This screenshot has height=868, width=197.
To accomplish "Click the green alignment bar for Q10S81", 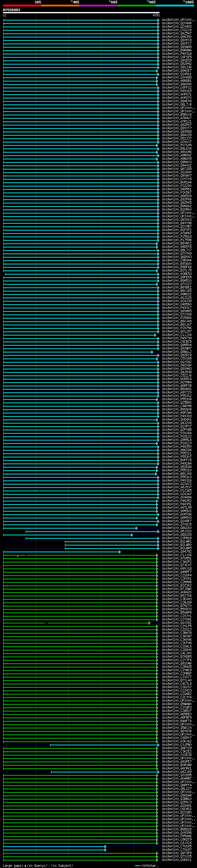I will (77, 623).
